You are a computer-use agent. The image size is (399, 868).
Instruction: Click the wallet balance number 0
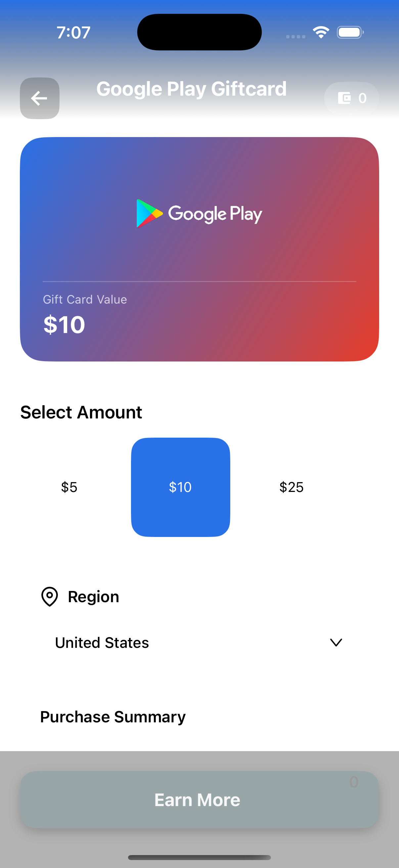362,98
